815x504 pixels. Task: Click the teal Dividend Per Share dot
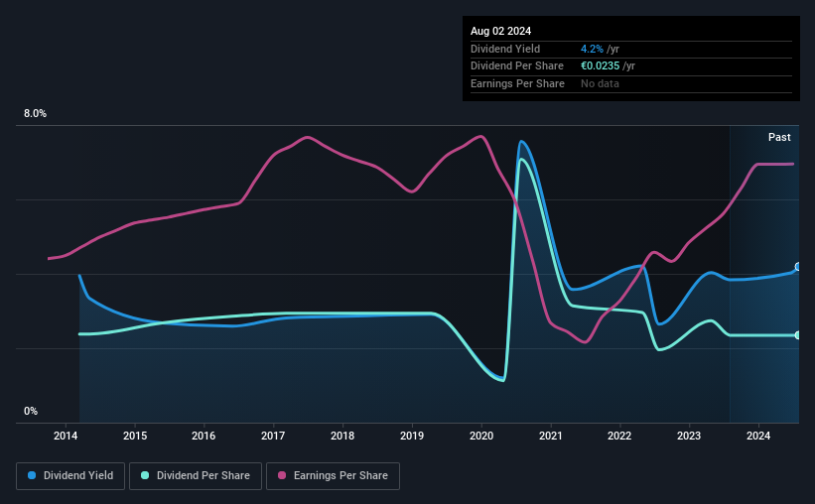tap(145, 475)
